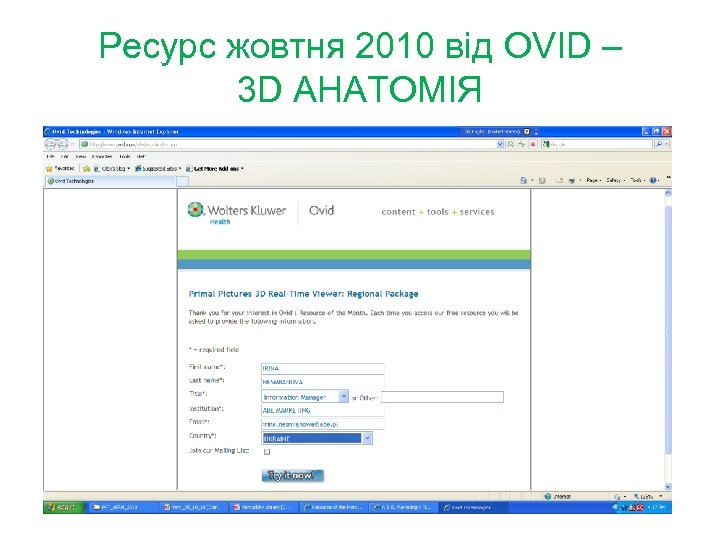Viewport: 720px width, 540px height.
Task: Click the 'content + tools + services' tagline
Action: 438,212
